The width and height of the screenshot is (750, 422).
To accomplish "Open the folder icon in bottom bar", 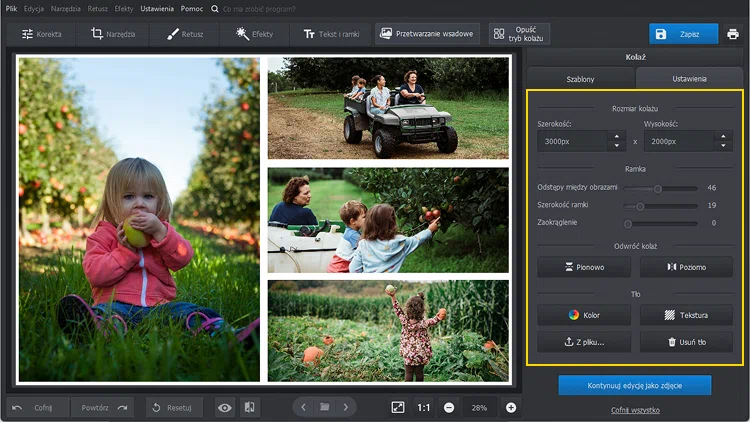I will (324, 407).
